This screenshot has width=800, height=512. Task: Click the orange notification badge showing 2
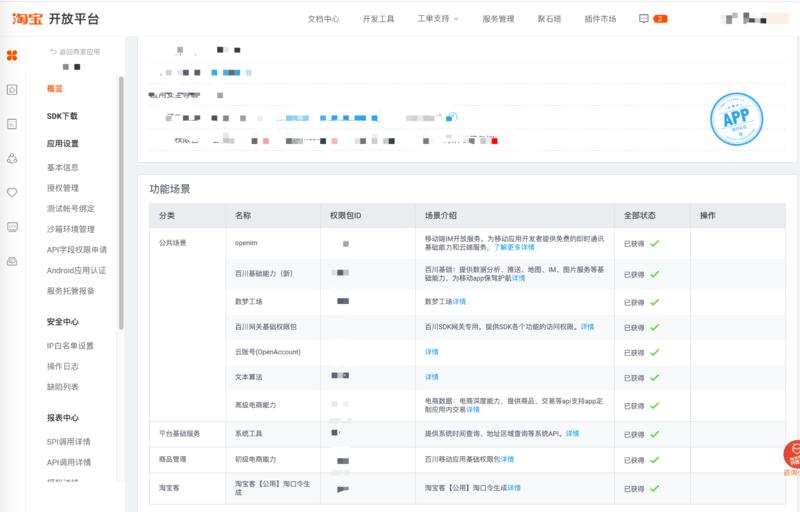[x=660, y=19]
